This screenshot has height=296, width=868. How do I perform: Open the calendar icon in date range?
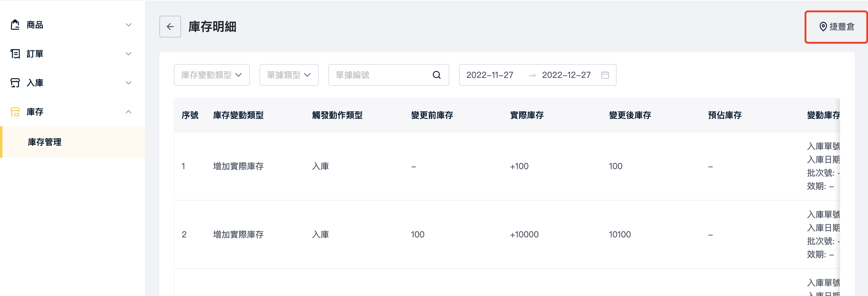tap(605, 75)
